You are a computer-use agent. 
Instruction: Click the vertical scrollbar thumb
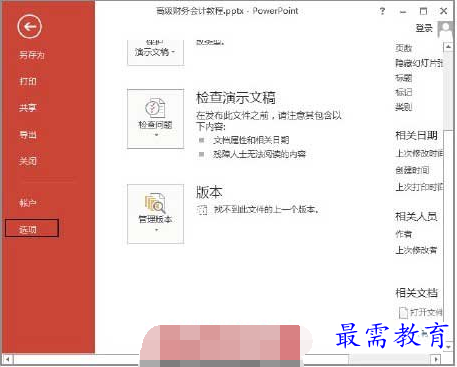[448, 90]
